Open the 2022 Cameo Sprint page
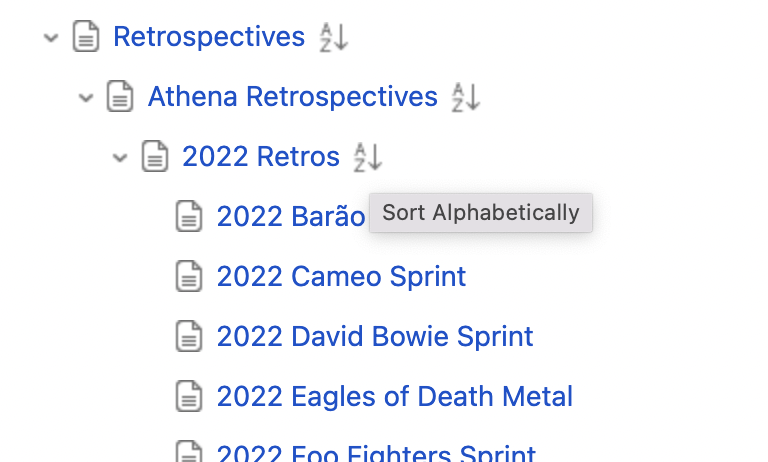Viewport: 768px width, 462px height. pos(341,277)
